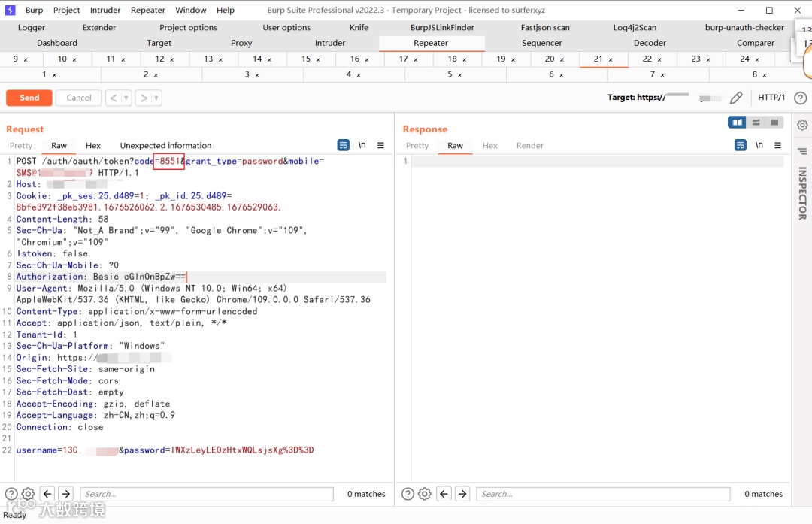Select the Request Pretty tab
812x524 pixels.
pos(21,146)
